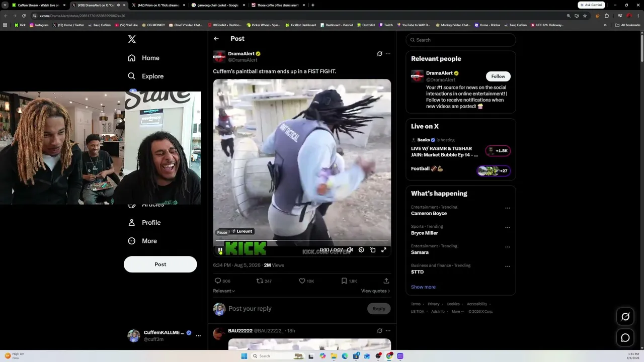The width and height of the screenshot is (644, 362).
Task: Click the X logo in the sidebar
Action: point(132,39)
